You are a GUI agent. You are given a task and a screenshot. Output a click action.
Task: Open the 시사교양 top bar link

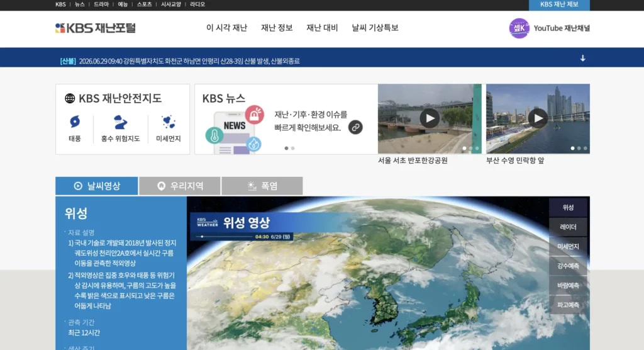pos(171,4)
